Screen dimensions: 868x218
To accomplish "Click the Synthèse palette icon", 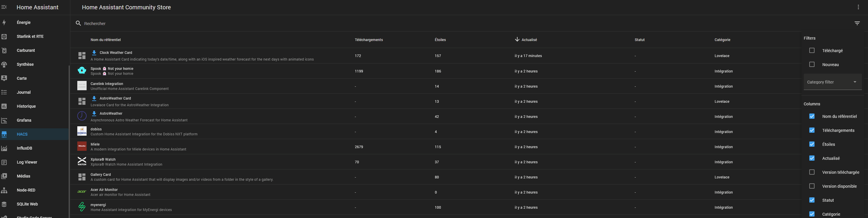I will 4,64.
